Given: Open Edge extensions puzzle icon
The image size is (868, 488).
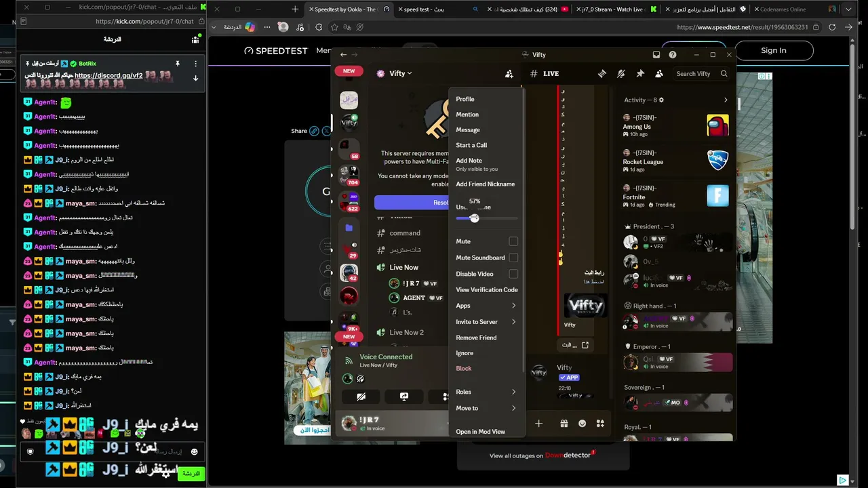Looking at the screenshot, I should pos(319,27).
